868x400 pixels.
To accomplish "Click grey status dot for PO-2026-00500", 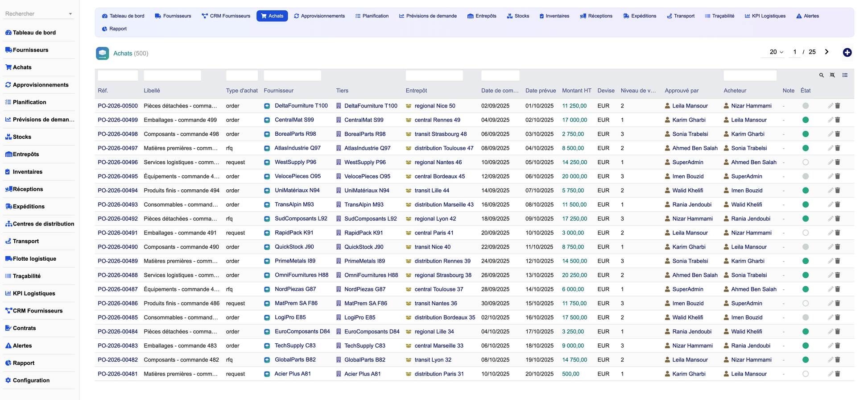I will [806, 106].
